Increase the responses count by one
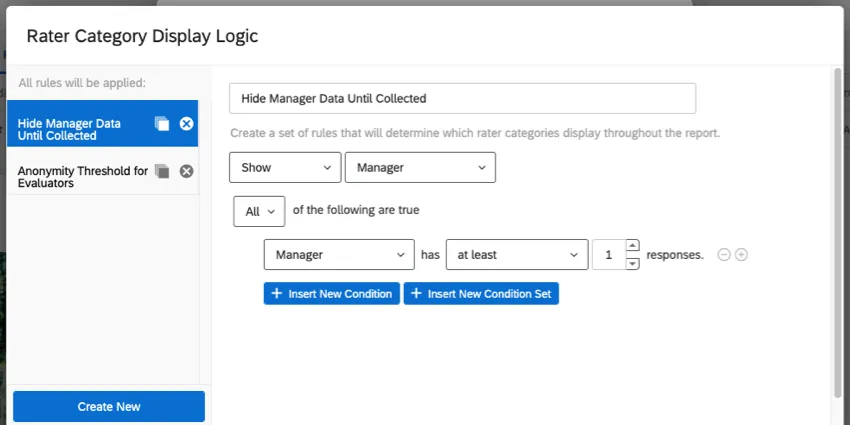 coord(632,247)
